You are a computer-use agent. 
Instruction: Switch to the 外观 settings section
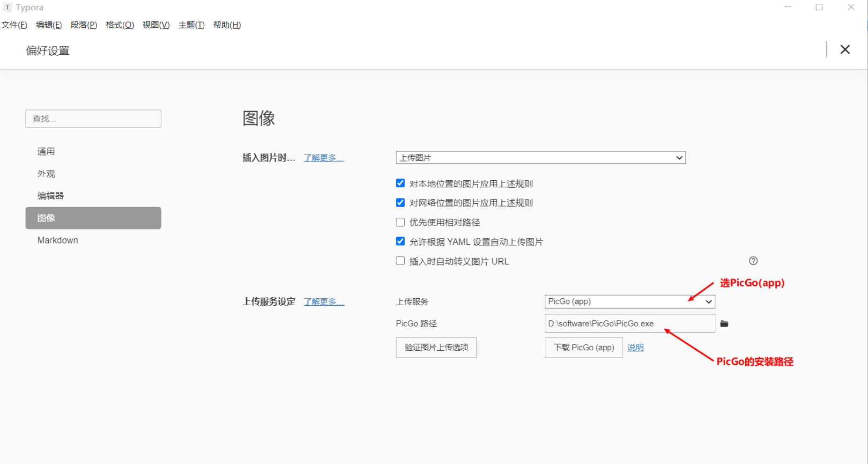[x=46, y=173]
